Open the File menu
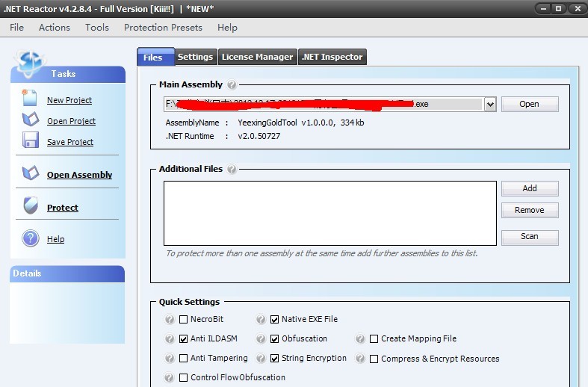The width and height of the screenshot is (588, 387). coord(17,28)
